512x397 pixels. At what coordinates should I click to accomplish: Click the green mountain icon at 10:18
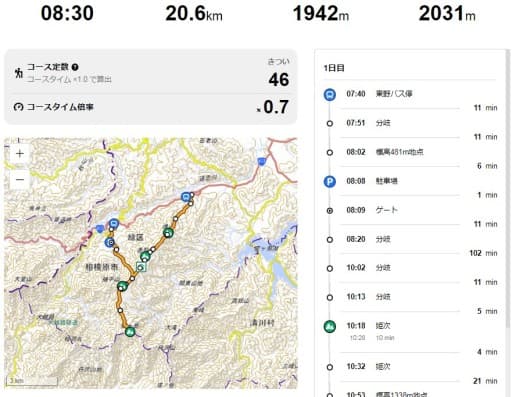(x=330, y=326)
